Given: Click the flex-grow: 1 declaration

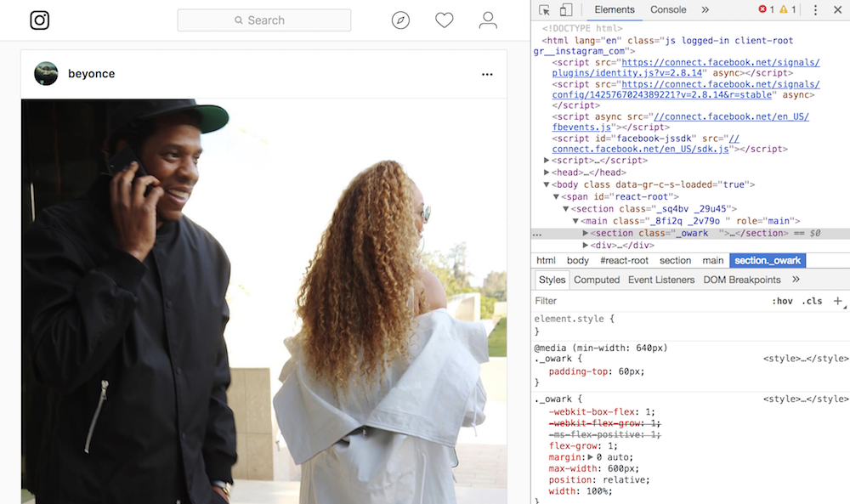Looking at the screenshot, I should pyautogui.click(x=583, y=446).
